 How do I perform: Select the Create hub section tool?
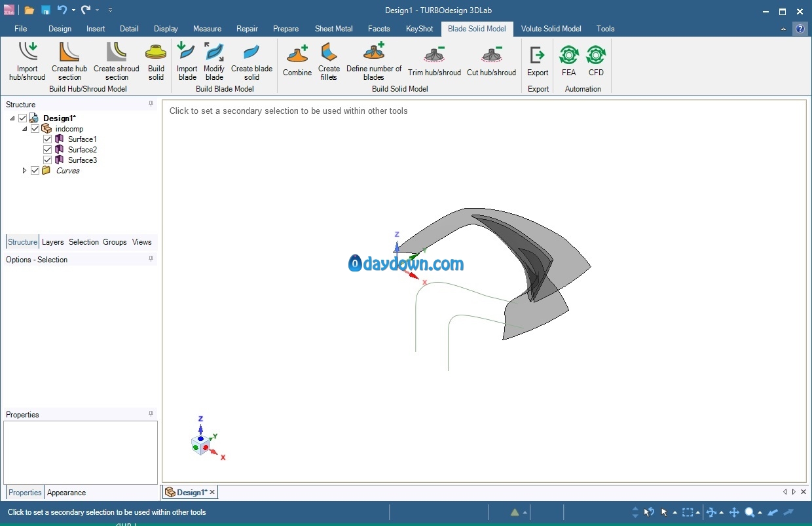coord(69,52)
